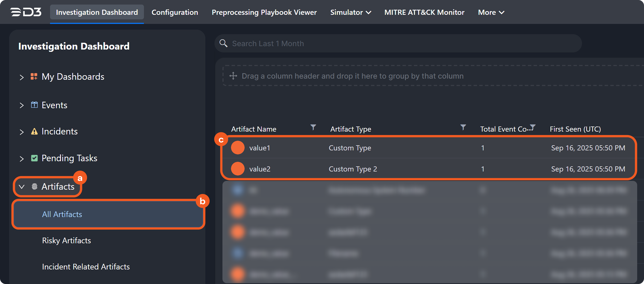Click the D3 logo icon
644x284 pixels.
[26, 12]
